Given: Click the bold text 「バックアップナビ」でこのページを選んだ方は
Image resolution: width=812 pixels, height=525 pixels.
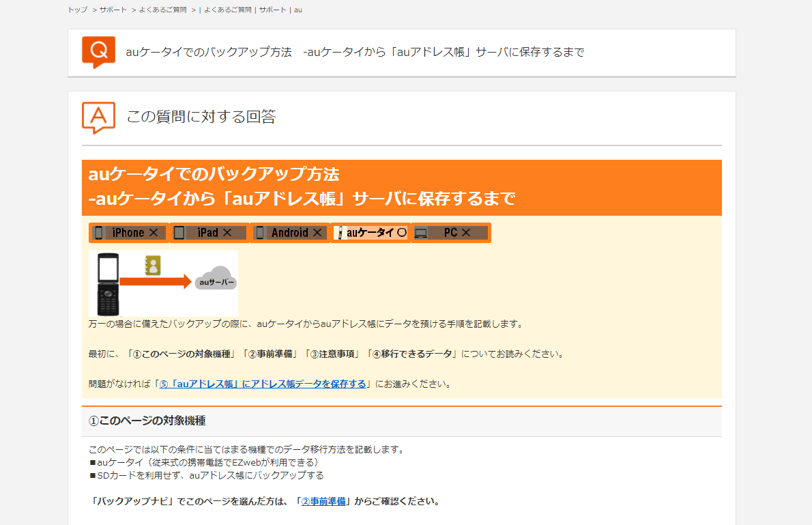Looking at the screenshot, I should 188,502.
